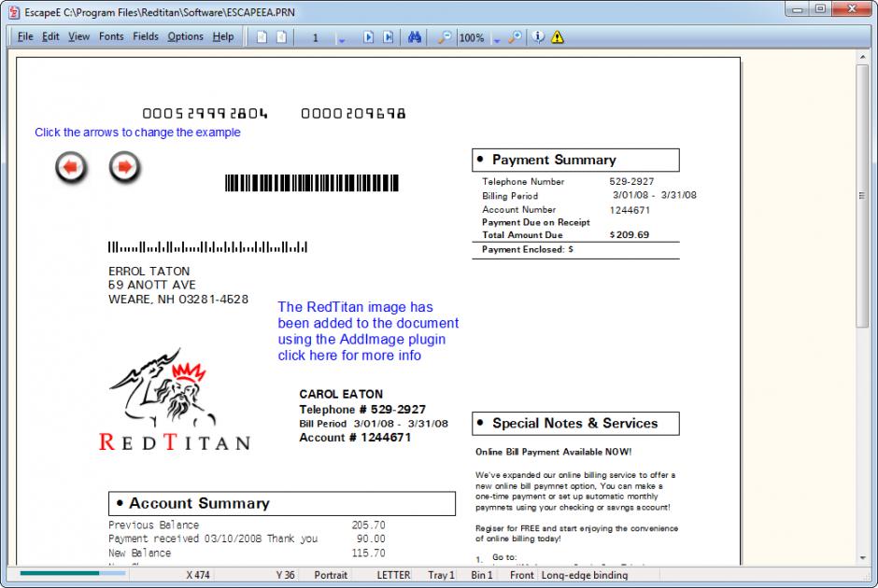Viewport: 878px width, 588px height.
Task: Click 'X 474' coordinate in status bar
Action: [x=198, y=575]
